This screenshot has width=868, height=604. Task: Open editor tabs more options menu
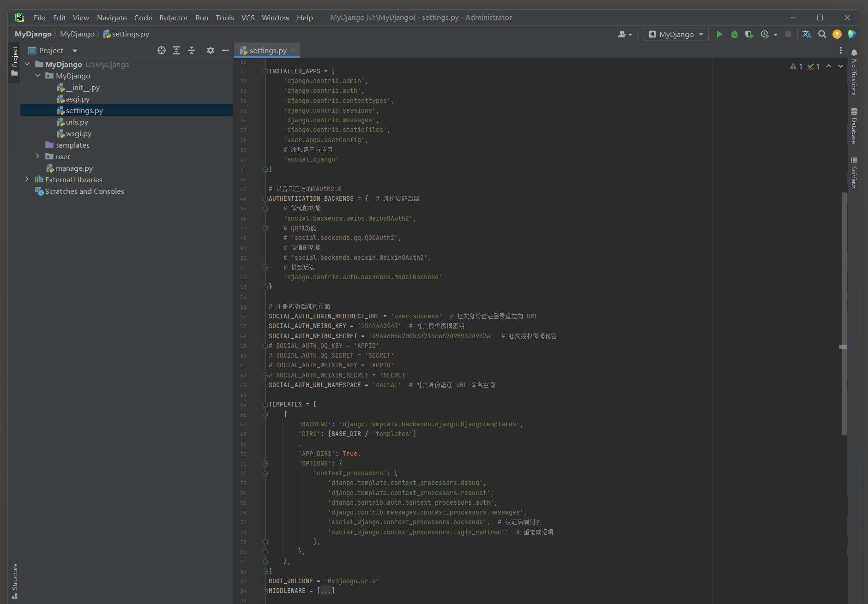point(841,50)
